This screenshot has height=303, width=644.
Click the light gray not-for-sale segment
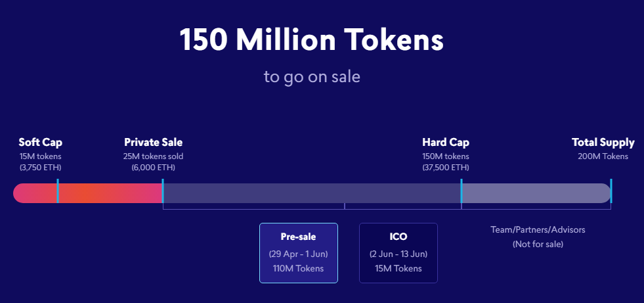535,193
